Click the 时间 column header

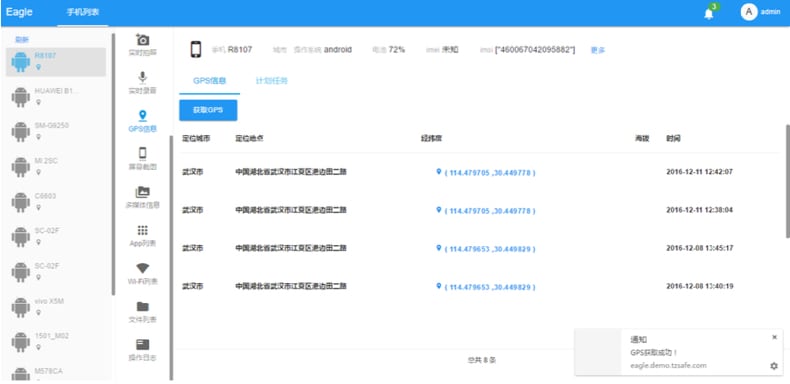point(673,139)
